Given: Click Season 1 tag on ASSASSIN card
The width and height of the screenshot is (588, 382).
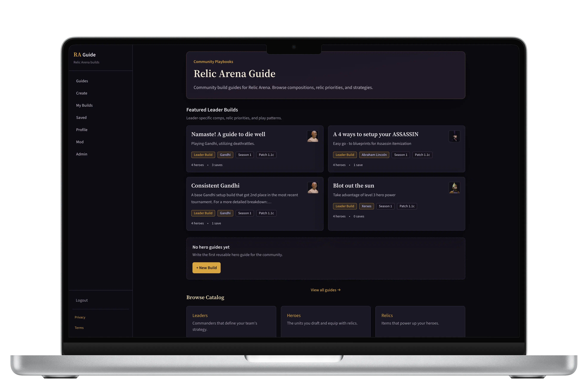Looking at the screenshot, I should coord(401,155).
